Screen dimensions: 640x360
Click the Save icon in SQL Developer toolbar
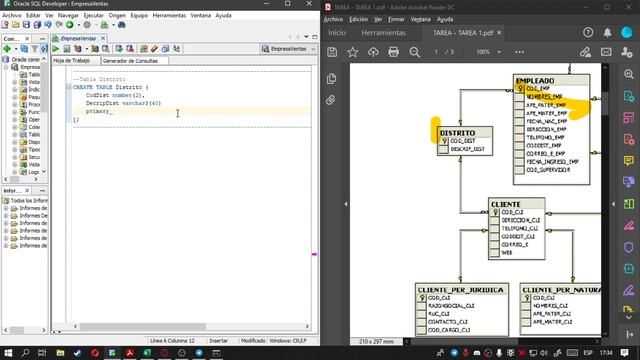(x=26, y=25)
